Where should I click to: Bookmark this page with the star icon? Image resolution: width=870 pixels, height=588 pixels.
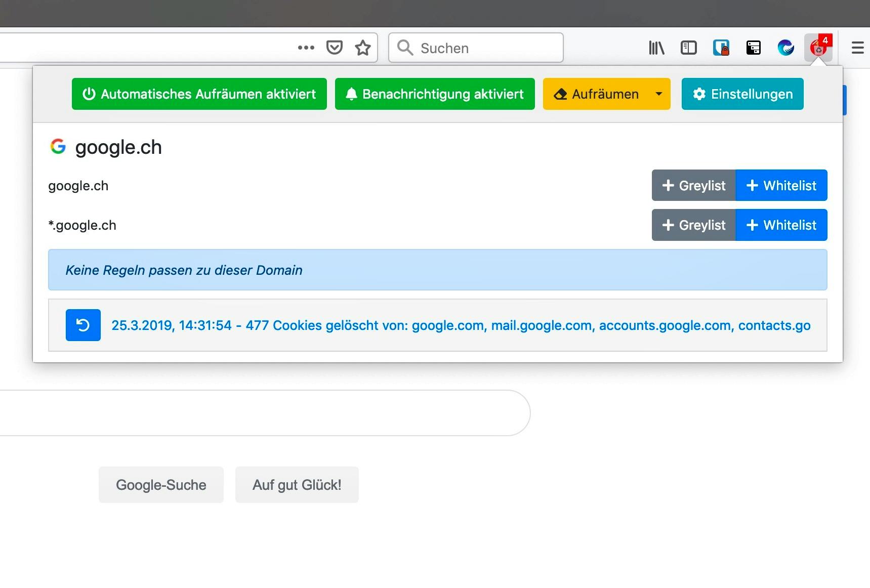coord(363,48)
